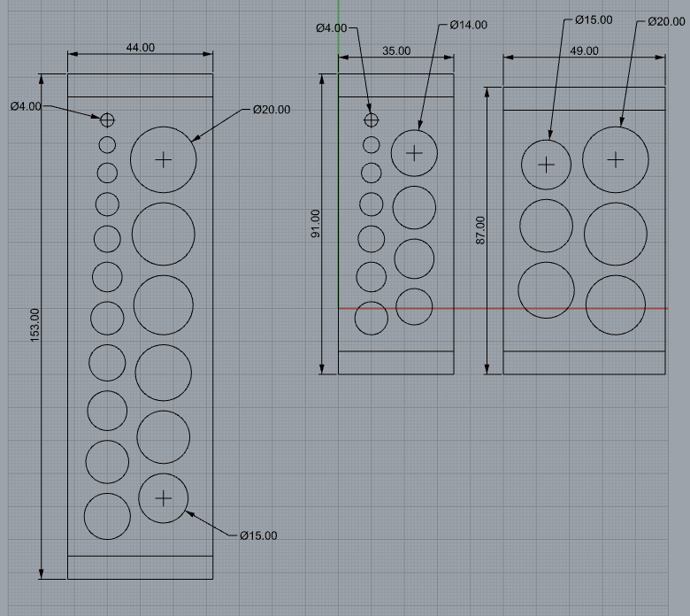Click the 153.00 vertical dimension label
The image size is (690, 616).
click(x=35, y=327)
